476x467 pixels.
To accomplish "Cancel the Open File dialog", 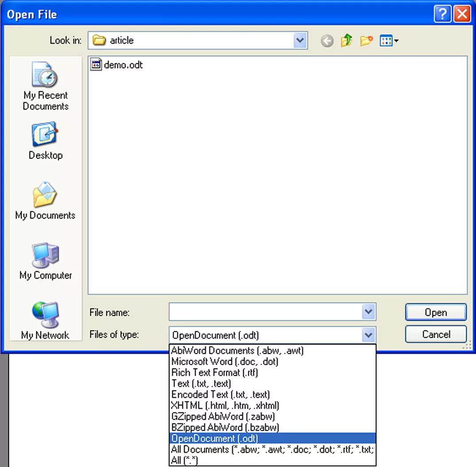I will (436, 334).
